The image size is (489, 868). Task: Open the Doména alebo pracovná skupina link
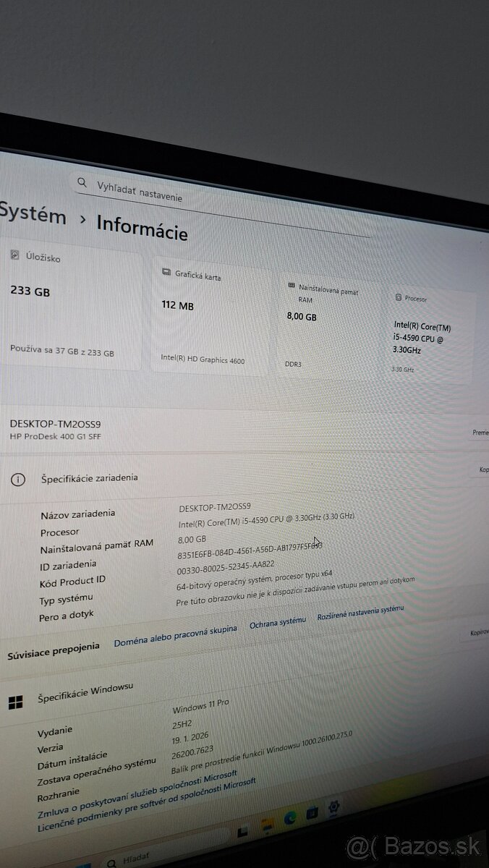click(175, 635)
